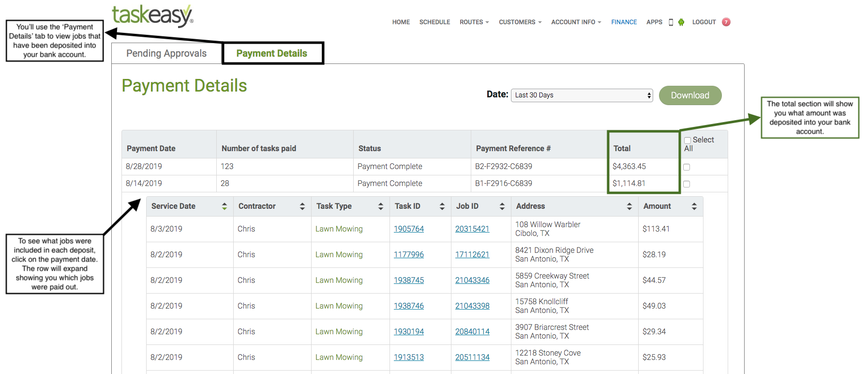Expand the Routes menu

coord(474,22)
